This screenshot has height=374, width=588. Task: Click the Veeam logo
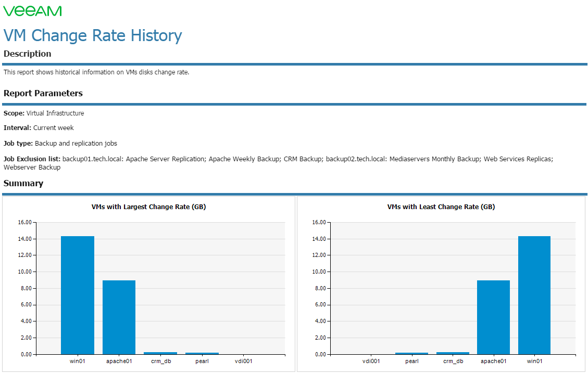[x=33, y=11]
